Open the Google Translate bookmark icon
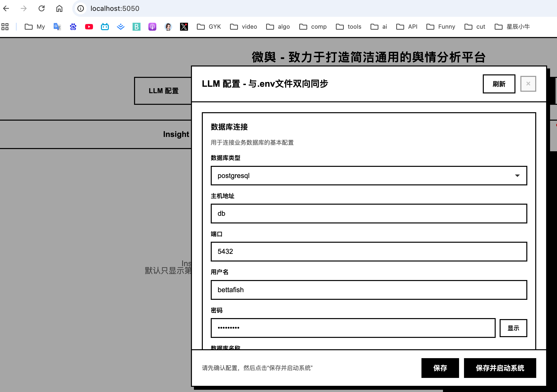This screenshot has width=557, height=392. 57,27
